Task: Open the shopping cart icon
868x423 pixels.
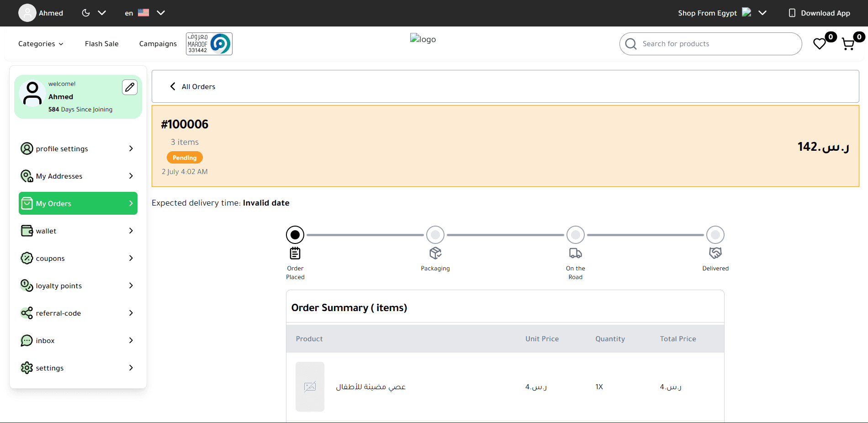Action: pyautogui.click(x=848, y=44)
